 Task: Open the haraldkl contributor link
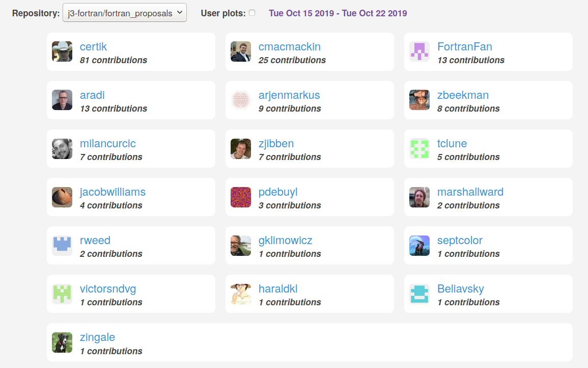point(278,289)
